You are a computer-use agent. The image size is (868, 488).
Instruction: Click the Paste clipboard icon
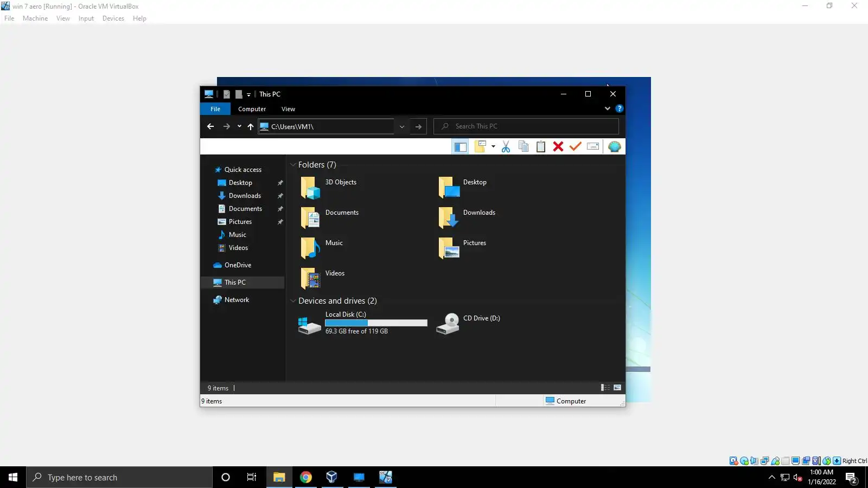tap(541, 146)
